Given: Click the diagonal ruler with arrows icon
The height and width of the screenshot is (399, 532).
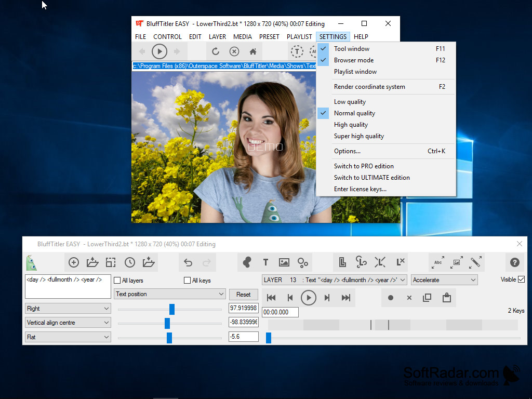Looking at the screenshot, I should 475,262.
